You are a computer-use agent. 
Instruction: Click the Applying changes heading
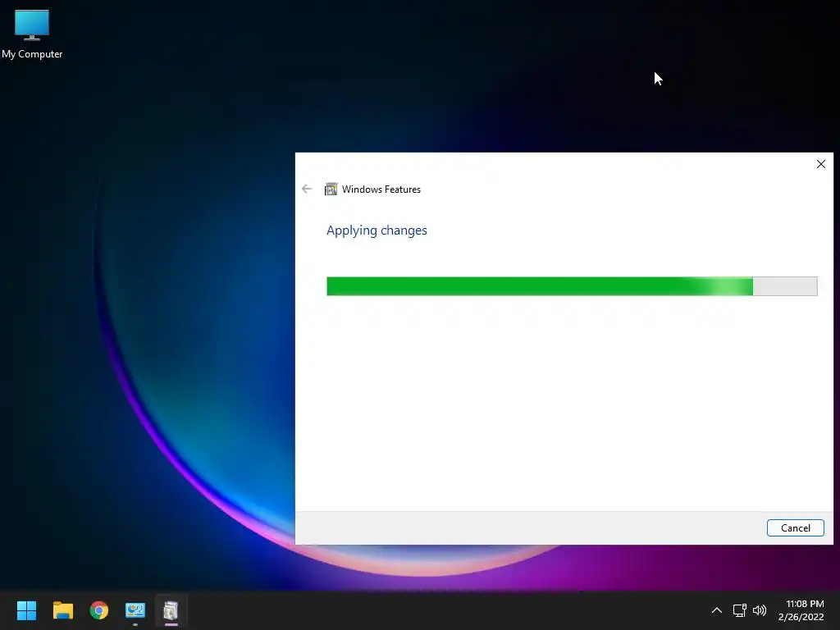377,231
